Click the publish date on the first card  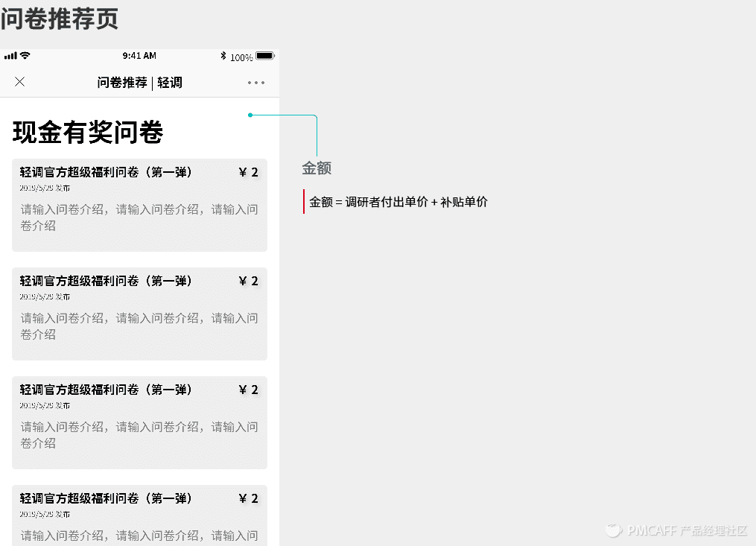click(45, 188)
